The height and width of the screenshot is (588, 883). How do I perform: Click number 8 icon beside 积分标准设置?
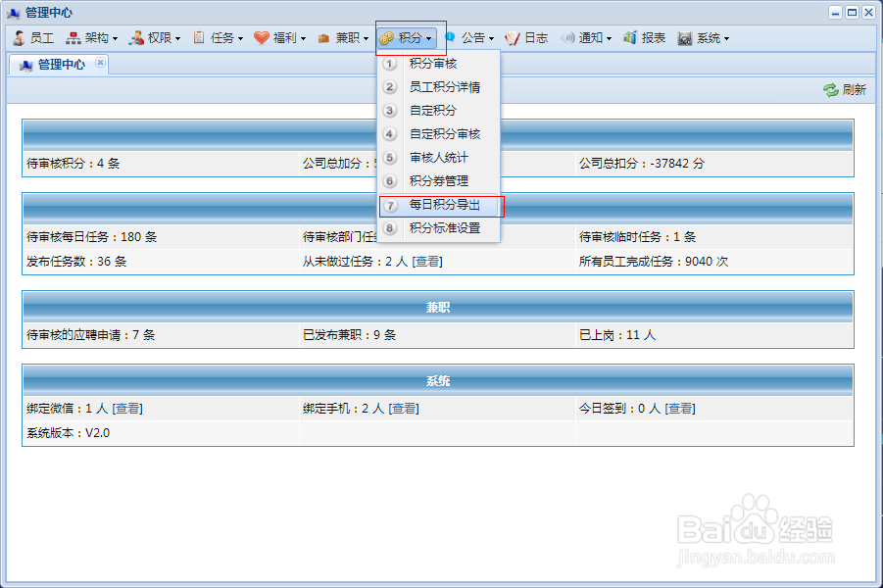pyautogui.click(x=390, y=228)
